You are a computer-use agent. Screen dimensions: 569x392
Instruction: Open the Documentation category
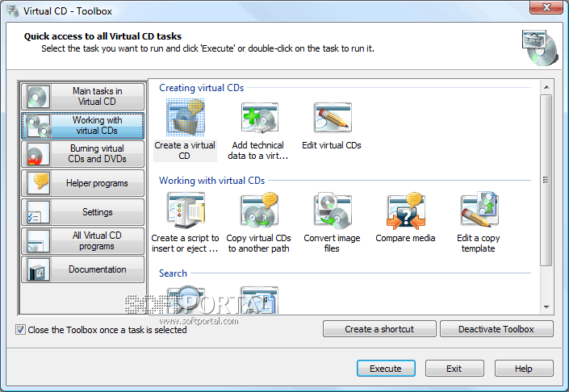tap(83, 269)
